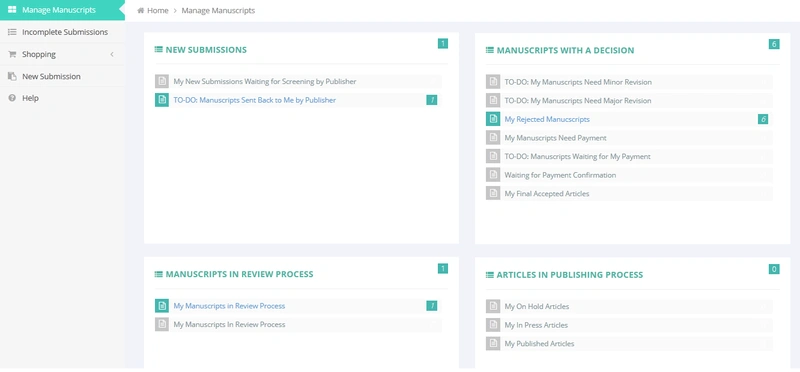Screen dimensions: 800x372
Task: Click document icon beside My Rejected Manuscripts
Action: pyautogui.click(x=493, y=119)
